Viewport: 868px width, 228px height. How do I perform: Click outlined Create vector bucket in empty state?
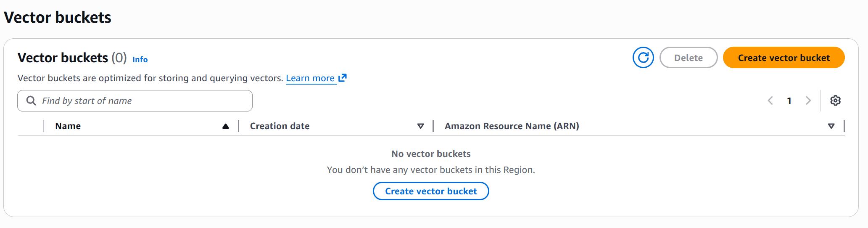431,191
